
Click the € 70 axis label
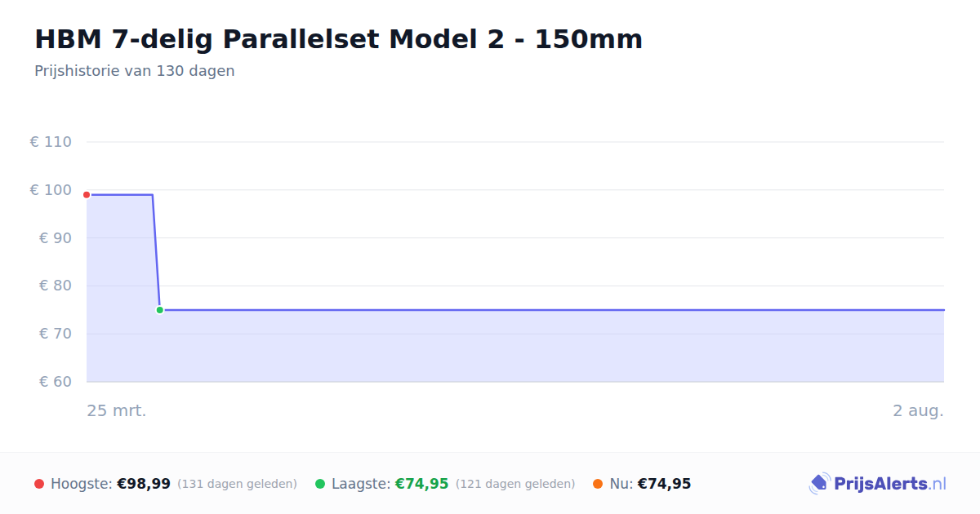pyautogui.click(x=56, y=334)
